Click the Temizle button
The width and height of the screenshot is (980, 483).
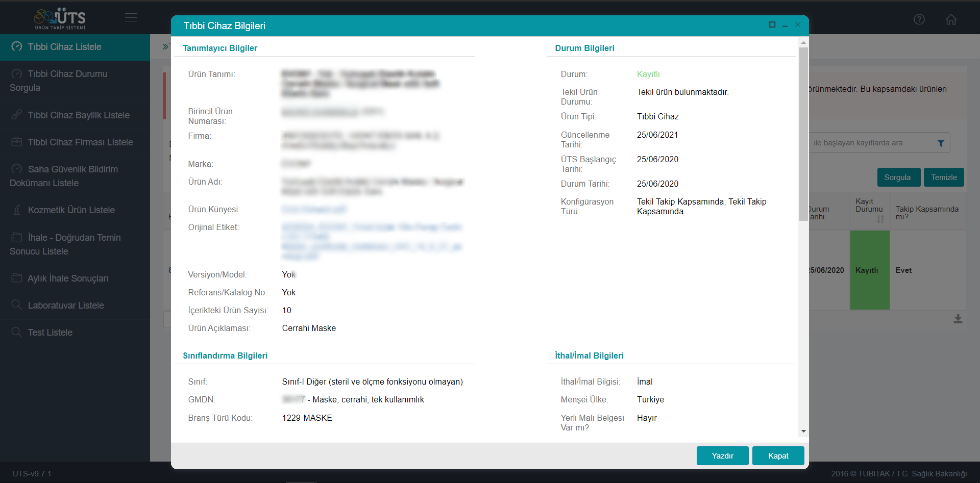click(x=943, y=177)
